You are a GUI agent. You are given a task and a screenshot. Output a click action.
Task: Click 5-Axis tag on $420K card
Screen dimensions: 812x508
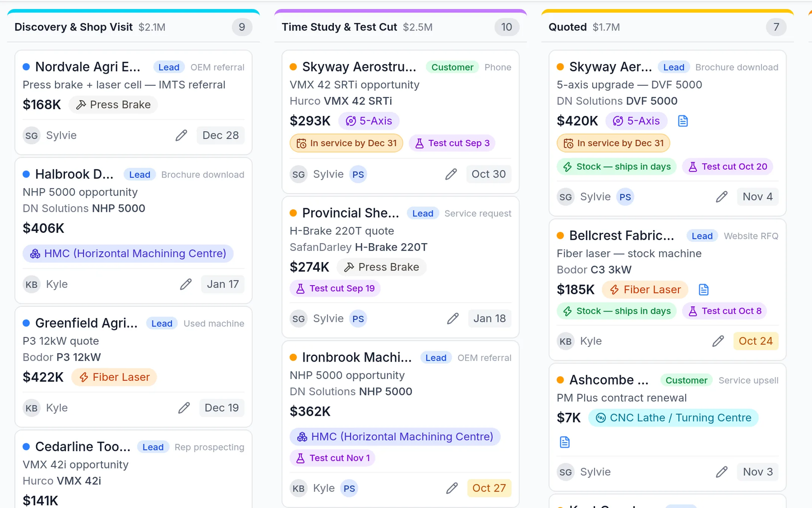[x=636, y=121]
